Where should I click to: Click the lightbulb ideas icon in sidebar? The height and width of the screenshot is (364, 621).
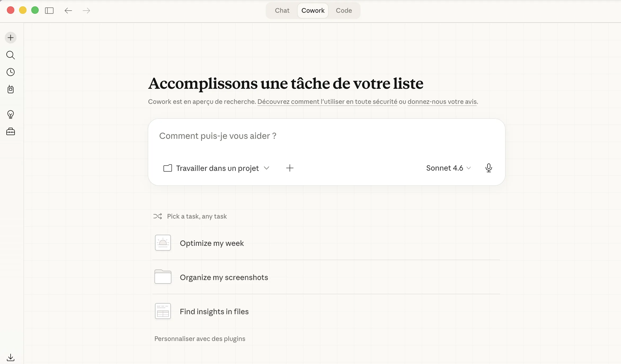point(11,114)
